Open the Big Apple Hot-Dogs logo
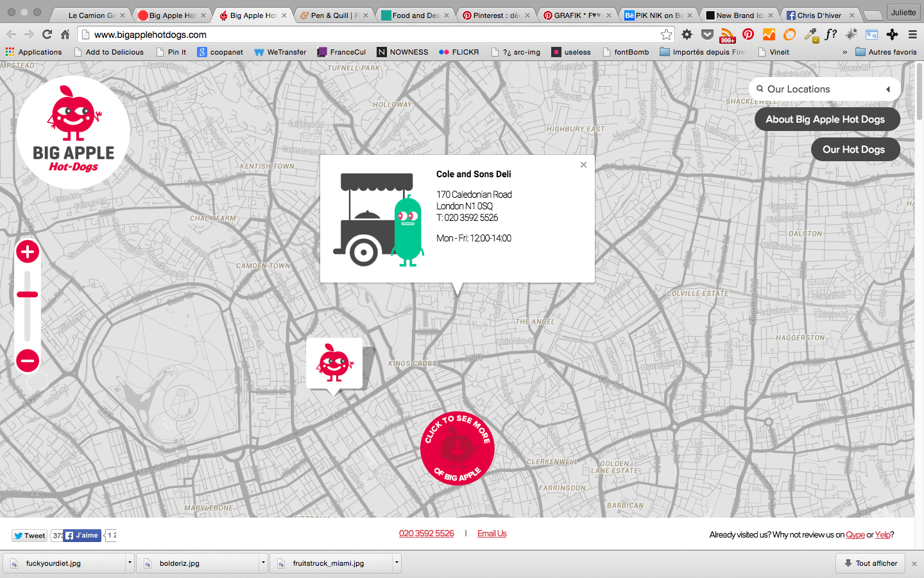Screen dimensions: 924x578 [x=73, y=132]
